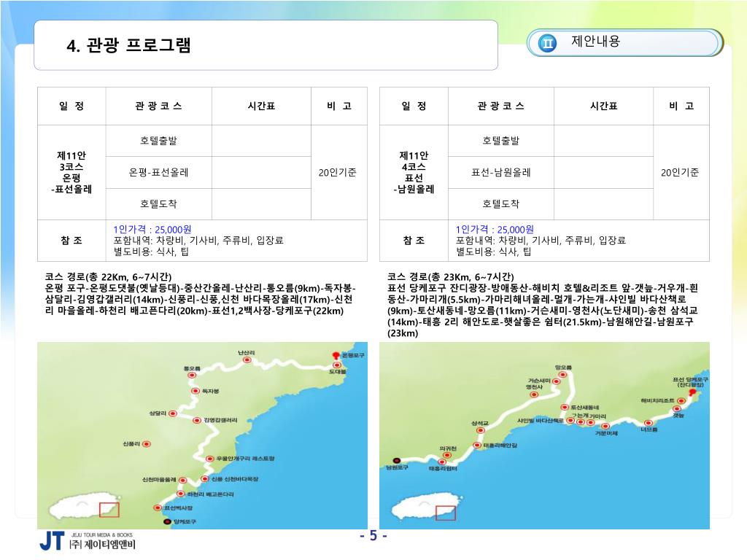Viewport: 747px width, 560px height.
Task: Click the JT company logo
Action: 52,542
